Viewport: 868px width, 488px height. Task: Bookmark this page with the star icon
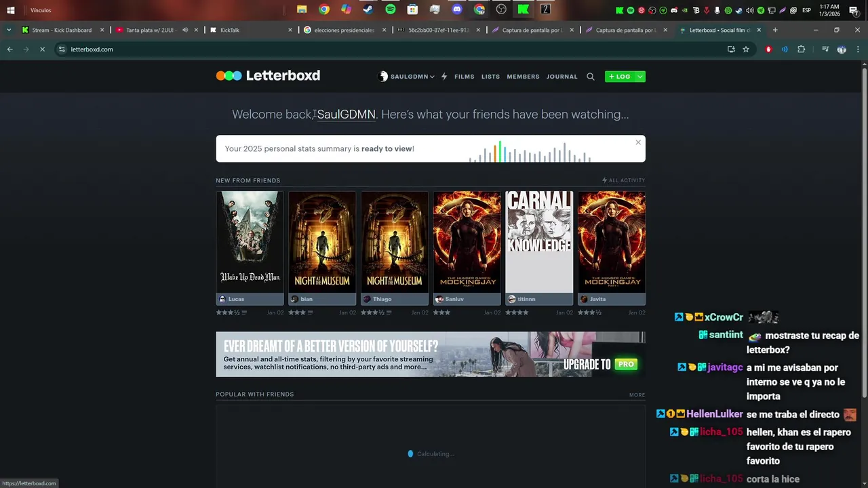[x=746, y=49]
